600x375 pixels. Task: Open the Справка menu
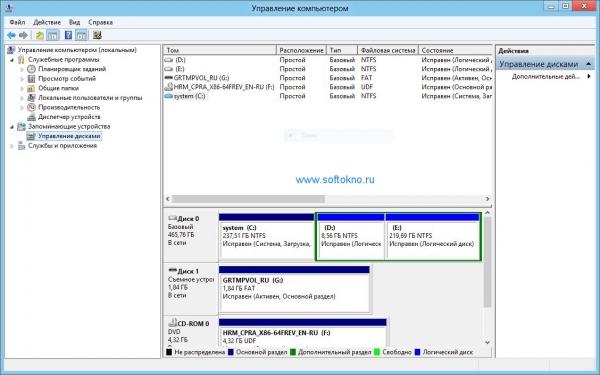[x=100, y=22]
